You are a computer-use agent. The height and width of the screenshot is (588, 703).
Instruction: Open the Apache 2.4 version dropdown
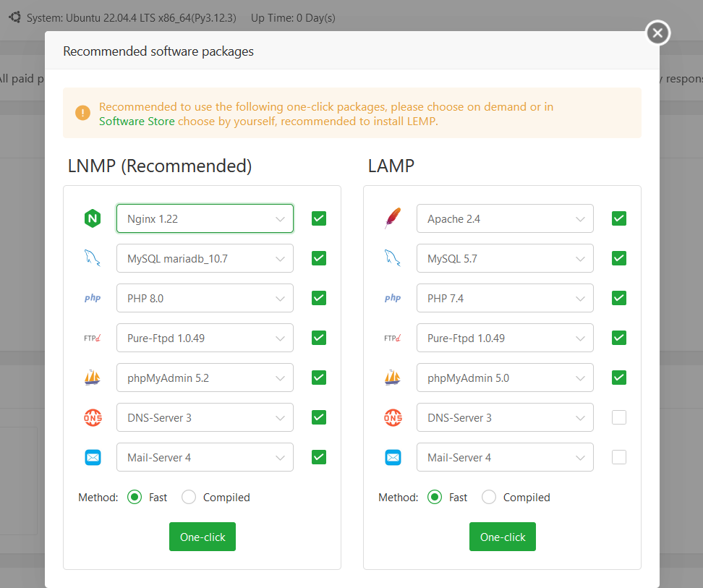(x=505, y=218)
